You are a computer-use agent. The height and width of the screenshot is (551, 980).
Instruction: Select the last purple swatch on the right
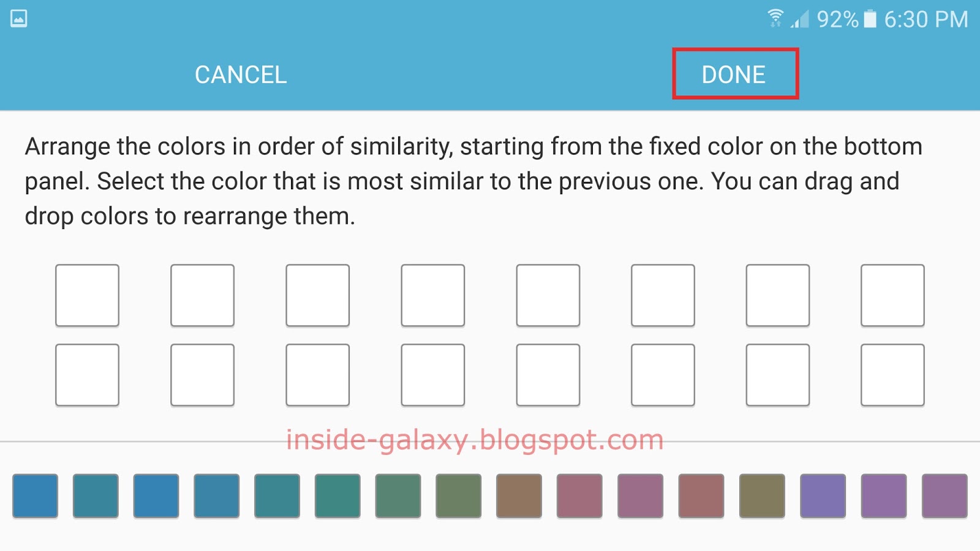point(945,496)
